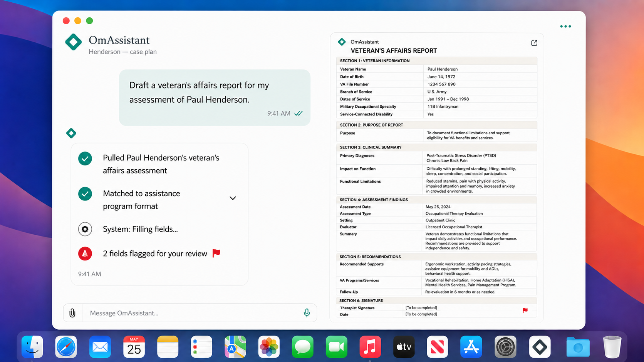This screenshot has width=644, height=362.
Task: Click the Paul Henderson veteran name cell
Action: pyautogui.click(x=443, y=69)
